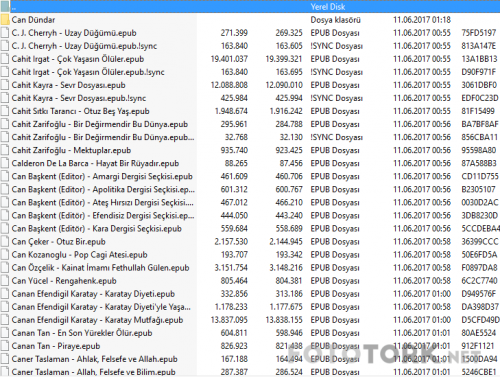Click checksum value 36399CCC
500x377 pixels.
480,242
